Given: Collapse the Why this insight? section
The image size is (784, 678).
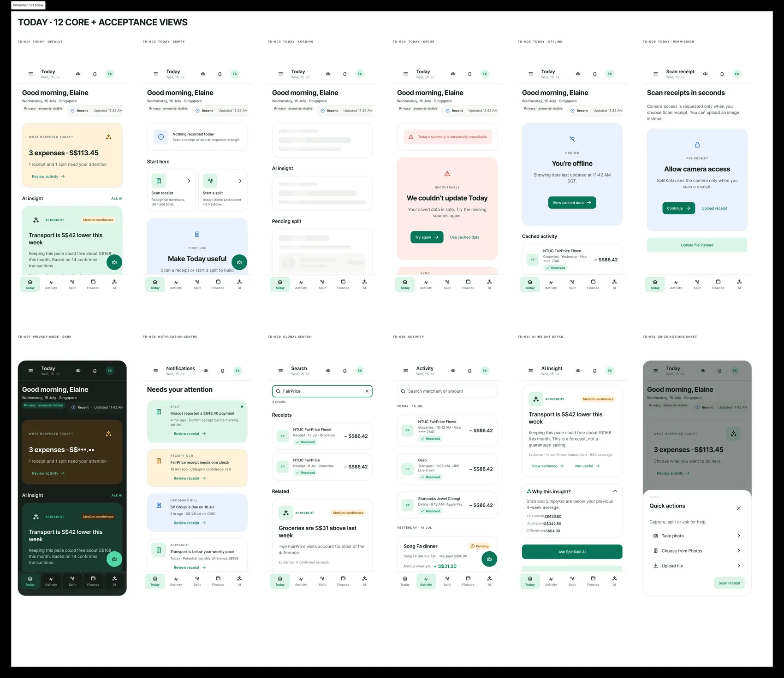Looking at the screenshot, I should 615,491.
